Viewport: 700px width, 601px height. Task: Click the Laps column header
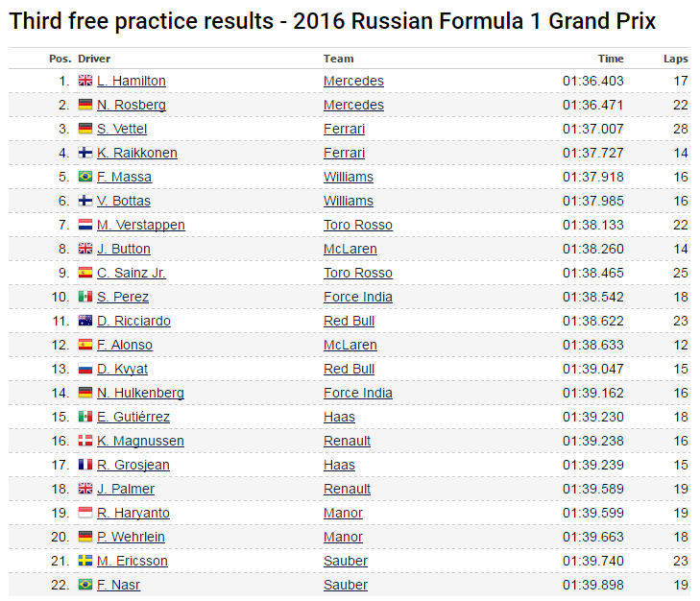tap(675, 59)
